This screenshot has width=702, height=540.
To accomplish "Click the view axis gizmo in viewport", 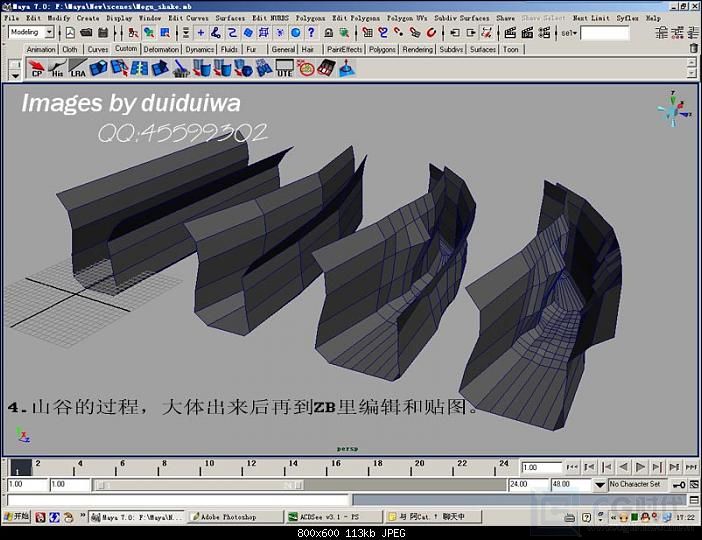I will coord(669,107).
